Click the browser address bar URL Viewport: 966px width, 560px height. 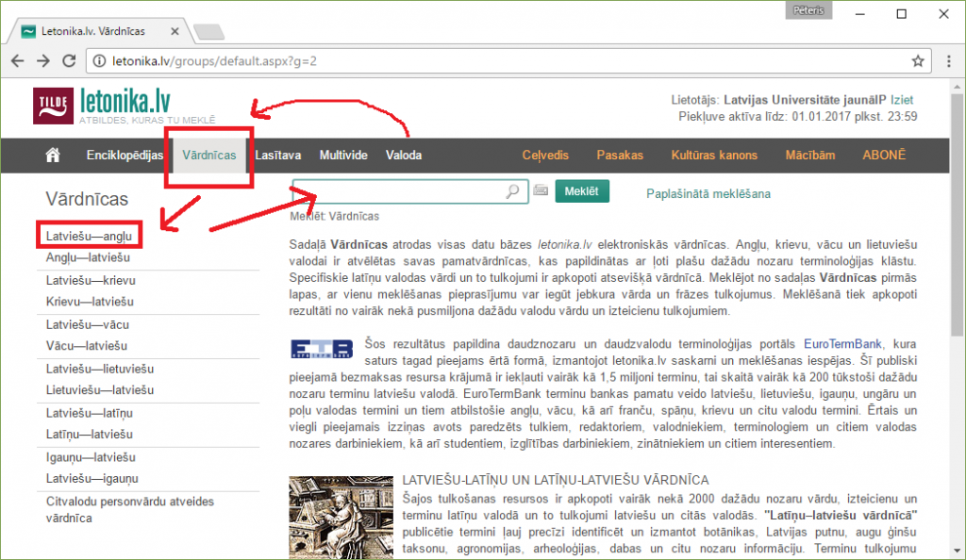tap(214, 61)
